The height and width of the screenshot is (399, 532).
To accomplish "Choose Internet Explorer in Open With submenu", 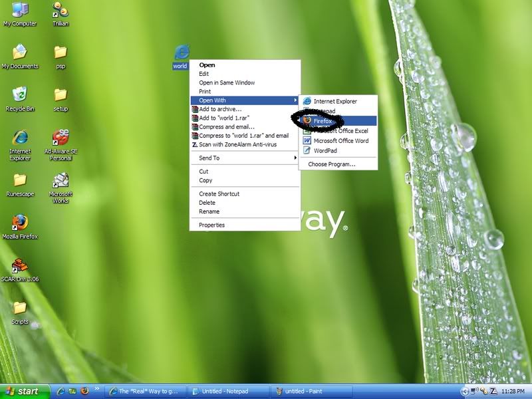I will (x=335, y=101).
